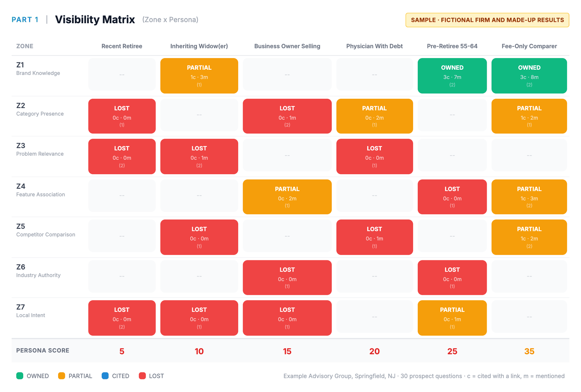Click the Z2 Fee-Only Comparer PARTIAL cell
Viewport: 581px width, 392px height.
point(529,116)
